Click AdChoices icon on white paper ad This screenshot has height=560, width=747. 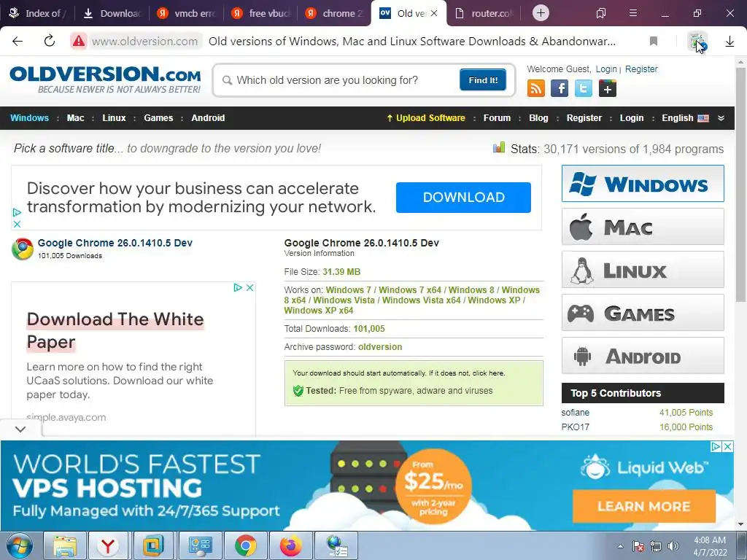(x=238, y=287)
